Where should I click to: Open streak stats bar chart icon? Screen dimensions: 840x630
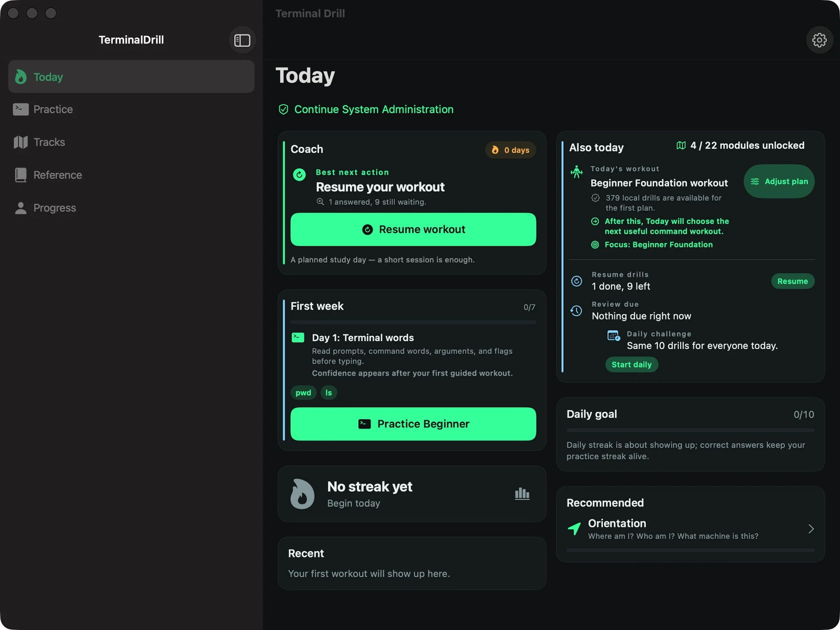tap(522, 493)
